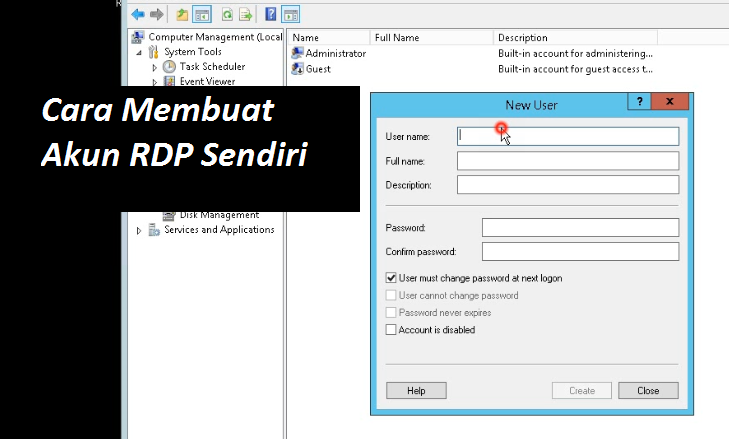Toggle the Show/Hide Console Tree icon
The width and height of the screenshot is (729, 439).
point(201,15)
